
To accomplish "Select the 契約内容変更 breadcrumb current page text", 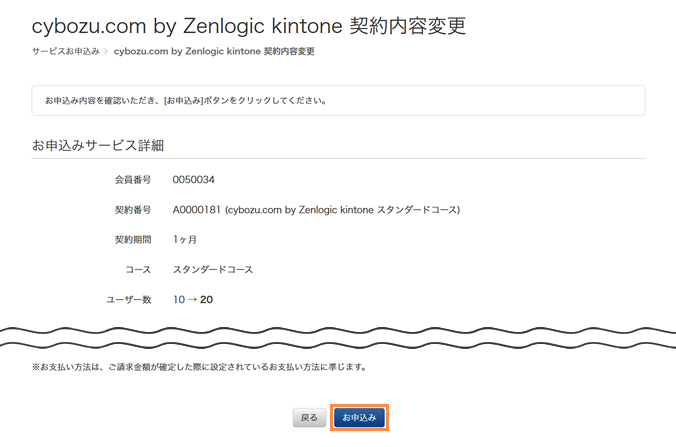I will 214,51.
